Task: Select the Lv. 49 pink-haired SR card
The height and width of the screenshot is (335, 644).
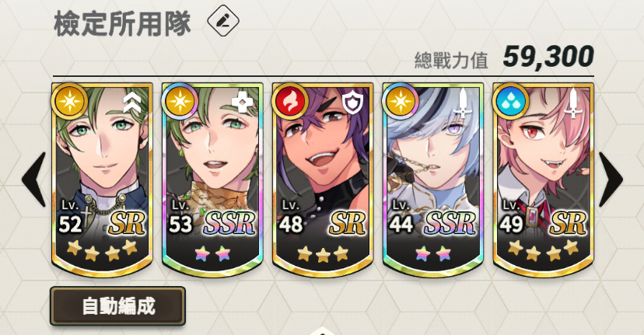Action: pyautogui.click(x=543, y=180)
